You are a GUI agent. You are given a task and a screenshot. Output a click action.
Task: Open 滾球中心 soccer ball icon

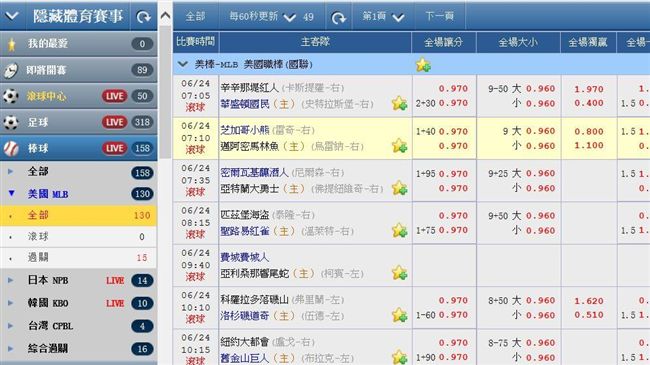(11, 96)
